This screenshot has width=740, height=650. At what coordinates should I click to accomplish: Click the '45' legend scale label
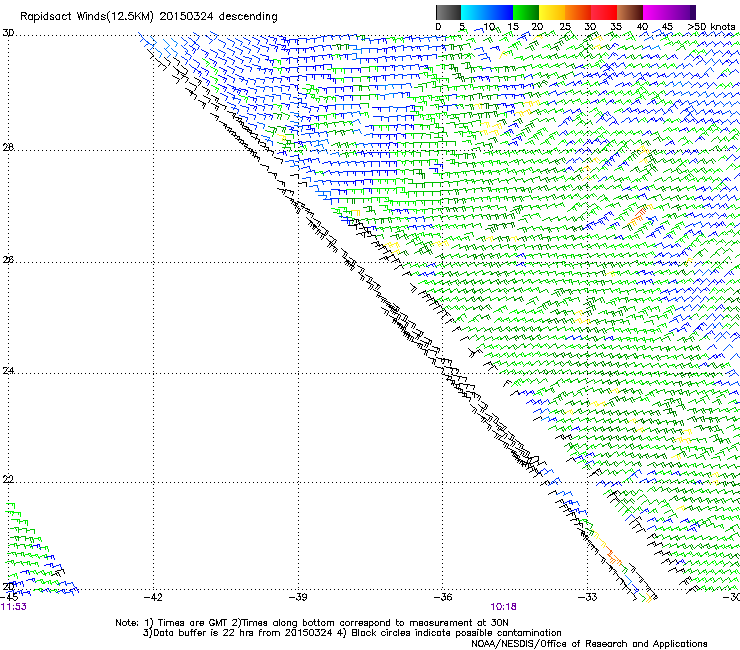(x=667, y=27)
